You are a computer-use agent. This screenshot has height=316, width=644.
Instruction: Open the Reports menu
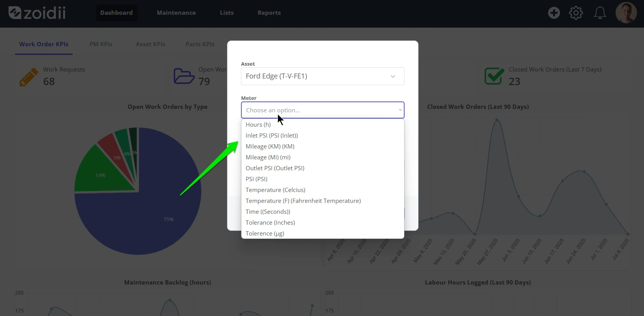pyautogui.click(x=269, y=13)
